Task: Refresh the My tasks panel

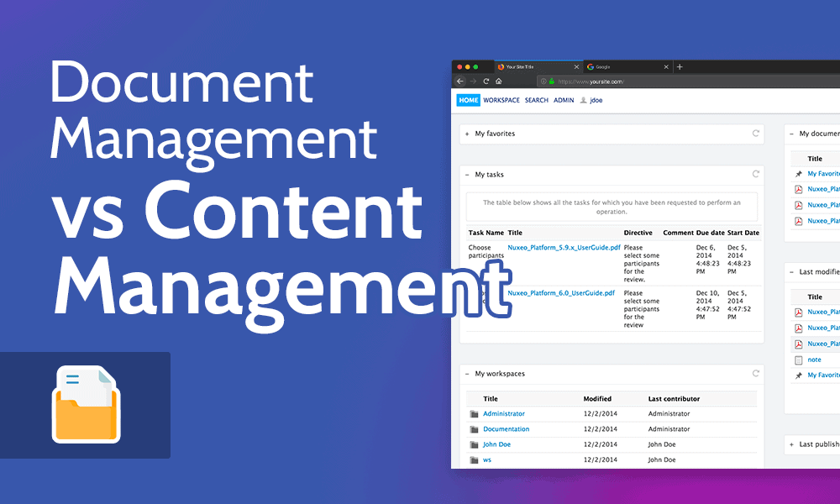Action: 757,173
